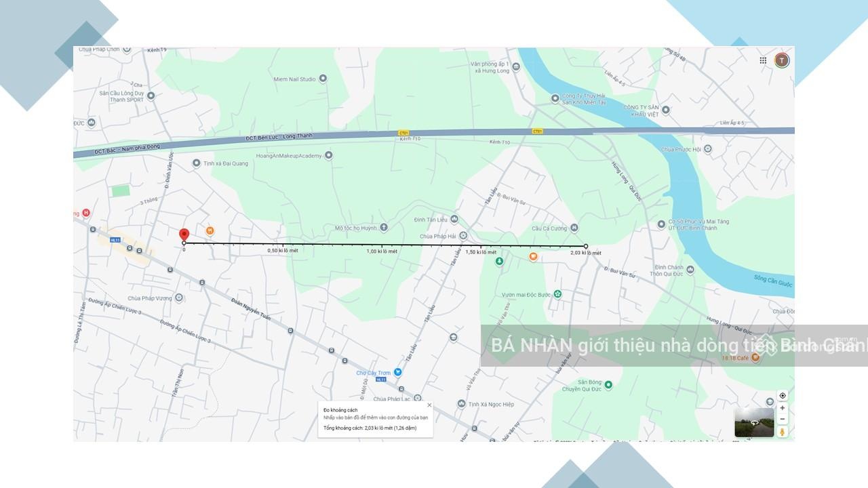Image resolution: width=868 pixels, height=488 pixels.
Task: Select the Tịnh xá Đại Quang marker
Action: point(197,163)
